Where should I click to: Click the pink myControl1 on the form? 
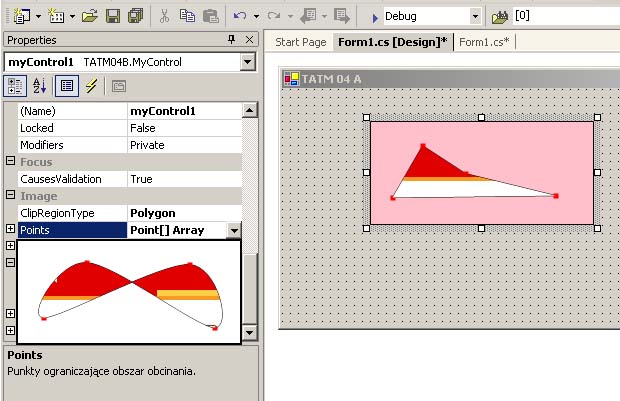coord(482,173)
